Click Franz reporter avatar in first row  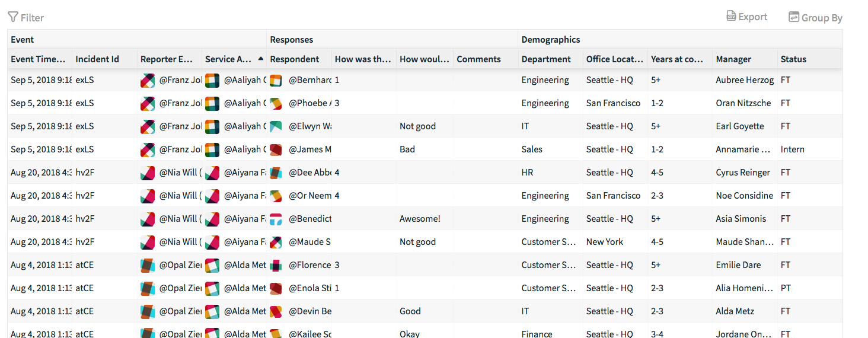(148, 80)
